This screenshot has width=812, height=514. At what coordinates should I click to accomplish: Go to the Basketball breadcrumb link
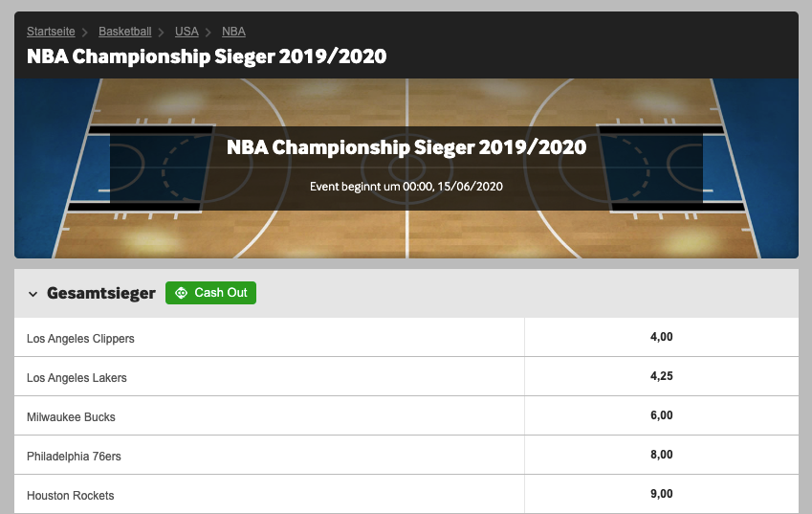[124, 32]
